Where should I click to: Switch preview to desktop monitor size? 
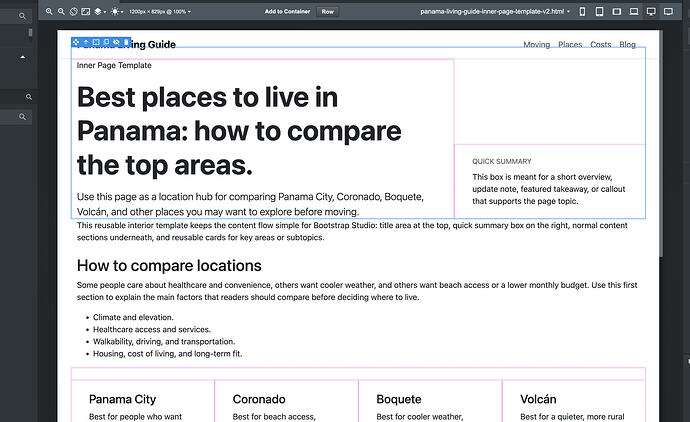pyautogui.click(x=651, y=11)
